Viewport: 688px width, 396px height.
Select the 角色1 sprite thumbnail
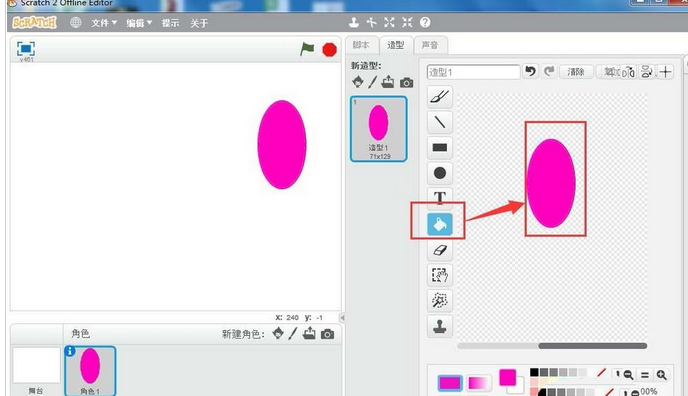[90, 371]
